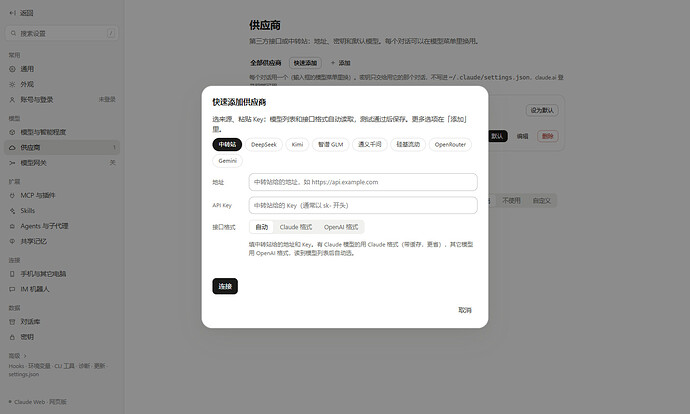Viewport: 690px width, 414px height.
Task: Click the 连接 button in dialog
Action: point(225,286)
